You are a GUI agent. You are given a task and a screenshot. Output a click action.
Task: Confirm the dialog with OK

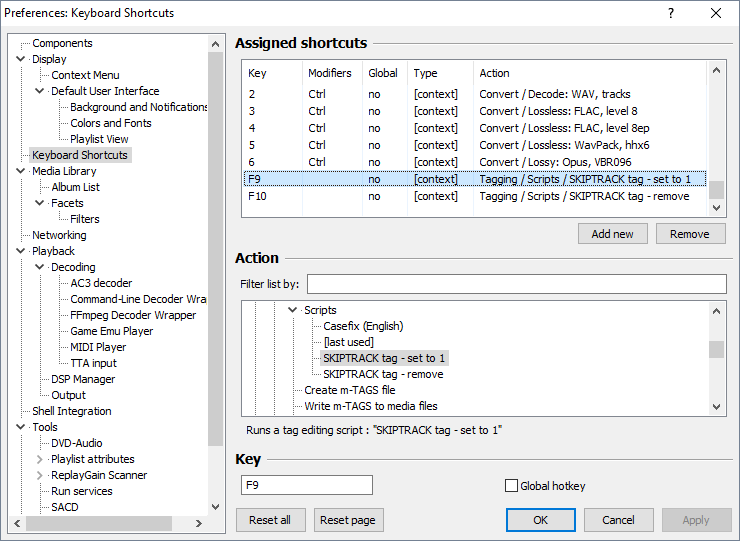click(x=540, y=520)
